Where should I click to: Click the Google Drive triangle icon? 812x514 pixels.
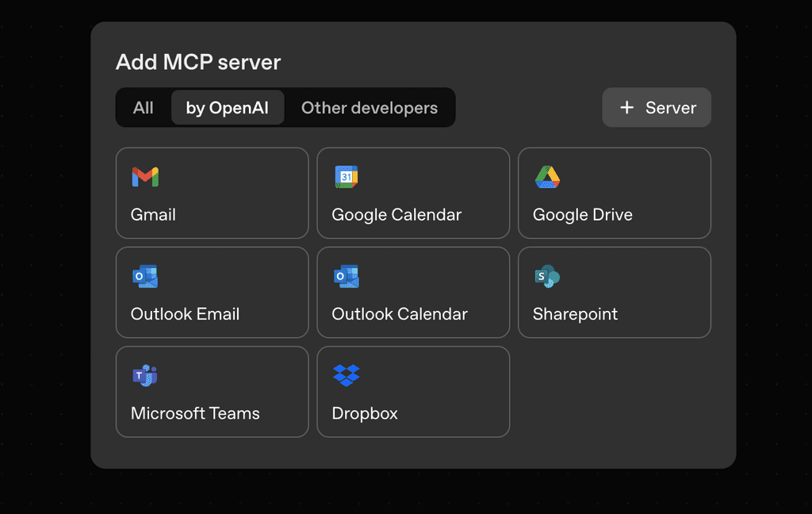[x=548, y=176]
